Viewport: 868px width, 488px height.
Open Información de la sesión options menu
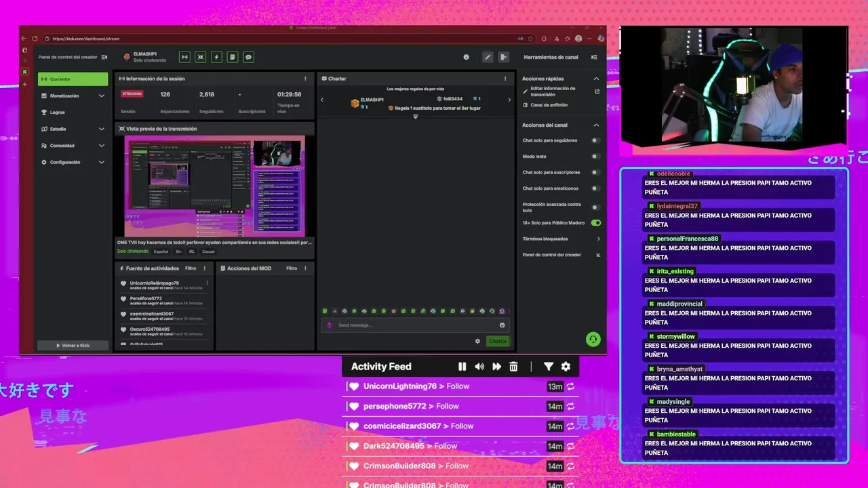tap(305, 79)
